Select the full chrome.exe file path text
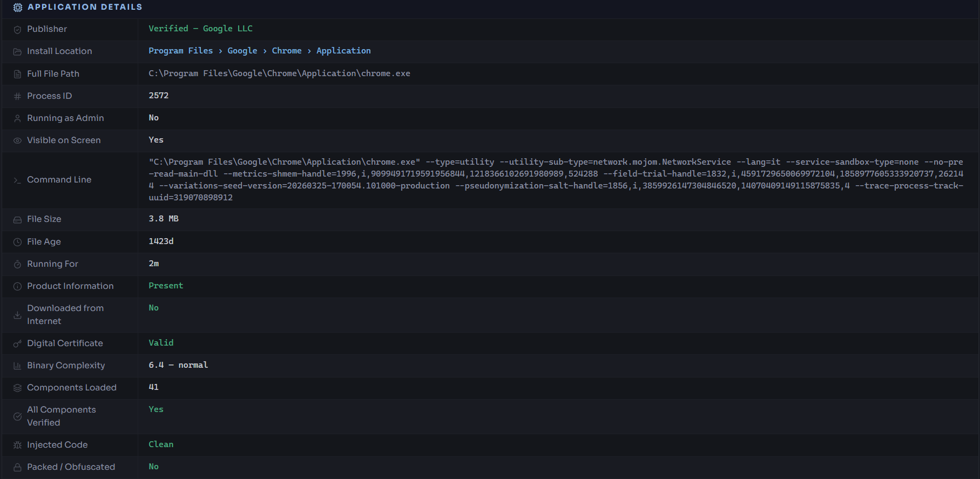This screenshot has height=479, width=980. point(279,73)
